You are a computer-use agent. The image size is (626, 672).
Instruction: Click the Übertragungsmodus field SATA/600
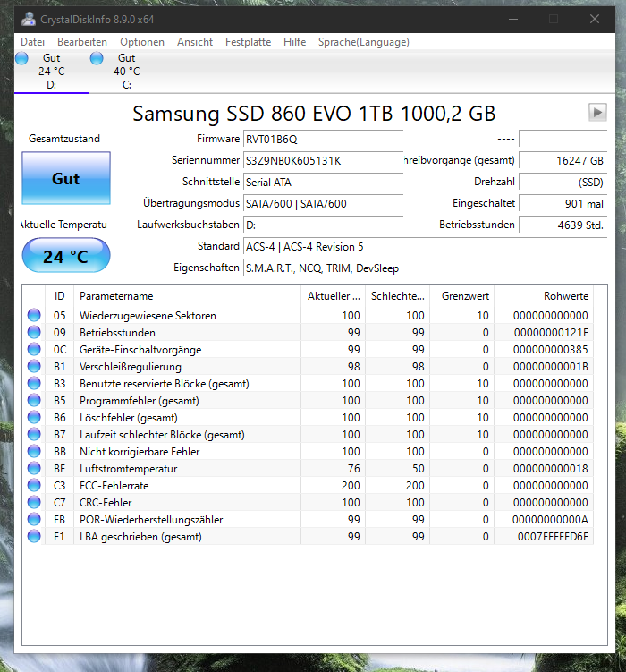click(323, 203)
